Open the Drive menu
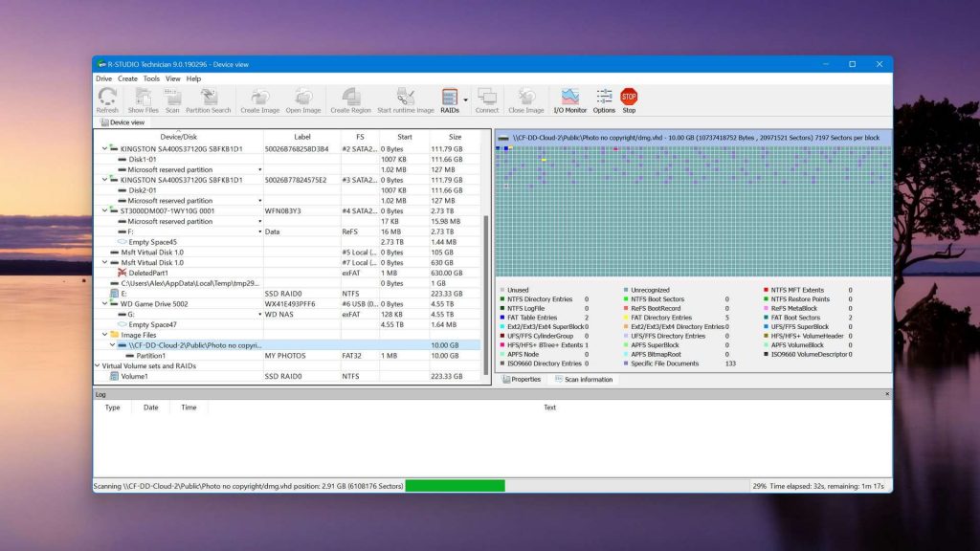This screenshot has height=551, width=980. 103,78
